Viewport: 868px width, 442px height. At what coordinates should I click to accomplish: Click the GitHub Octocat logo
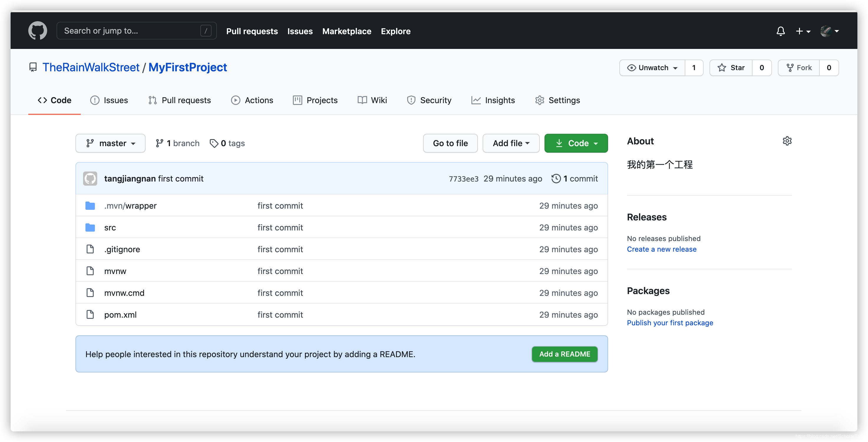click(x=37, y=31)
